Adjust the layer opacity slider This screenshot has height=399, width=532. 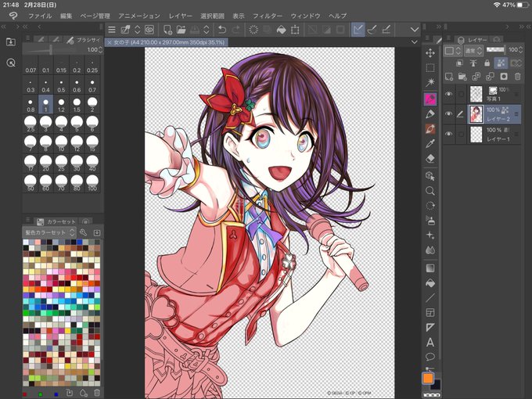[496, 50]
